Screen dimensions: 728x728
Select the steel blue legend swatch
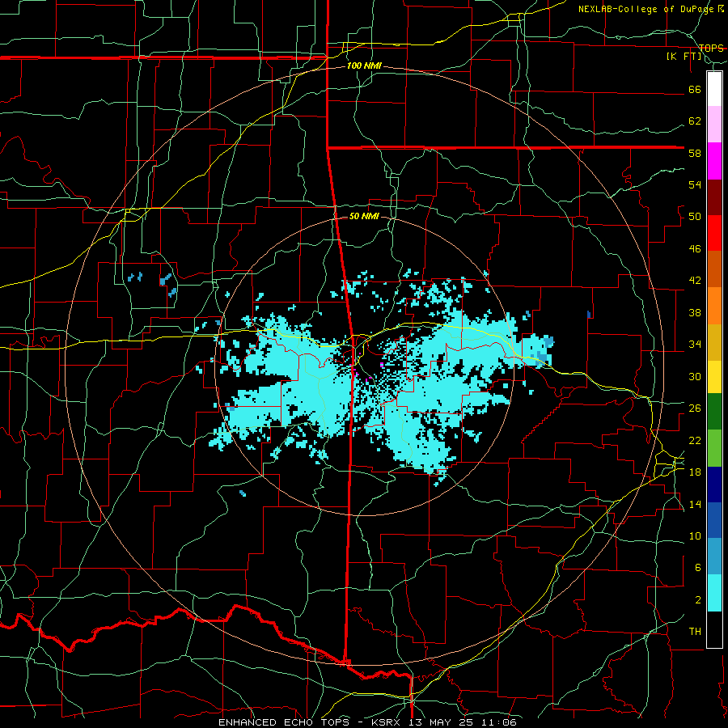(x=714, y=557)
